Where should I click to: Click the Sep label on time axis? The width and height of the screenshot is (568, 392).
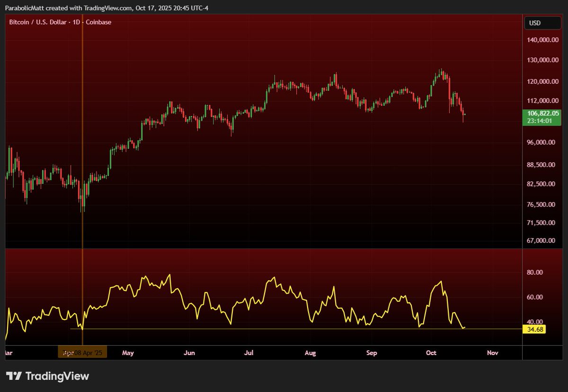pyautogui.click(x=372, y=353)
